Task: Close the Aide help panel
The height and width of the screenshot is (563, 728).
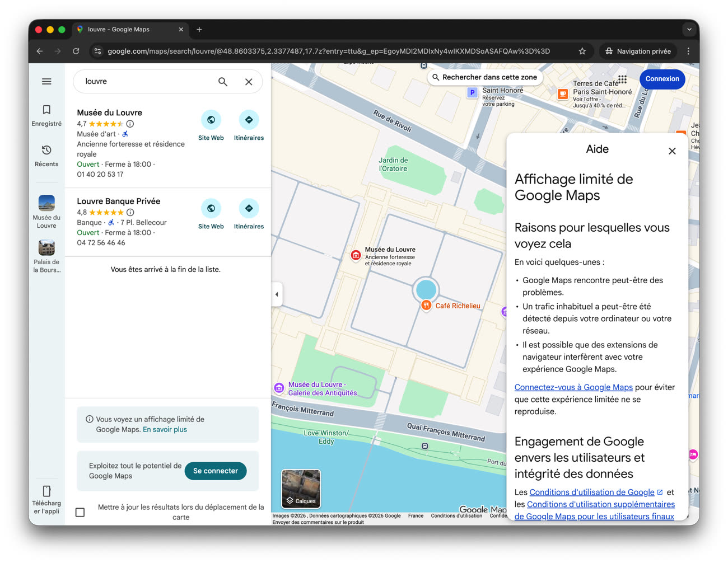Action: point(672,151)
